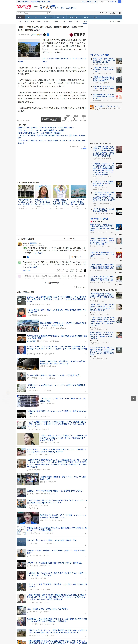Expand もっと見る on expert comment
This screenshot has height=644, width=138.
39,253
